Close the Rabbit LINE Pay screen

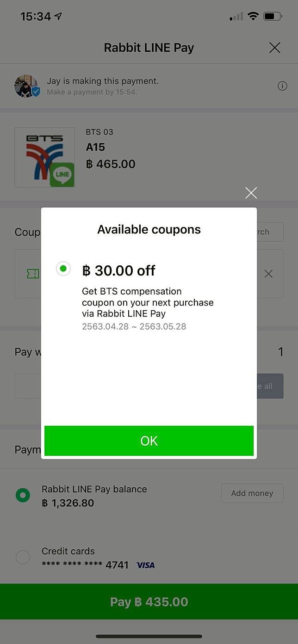pos(274,48)
